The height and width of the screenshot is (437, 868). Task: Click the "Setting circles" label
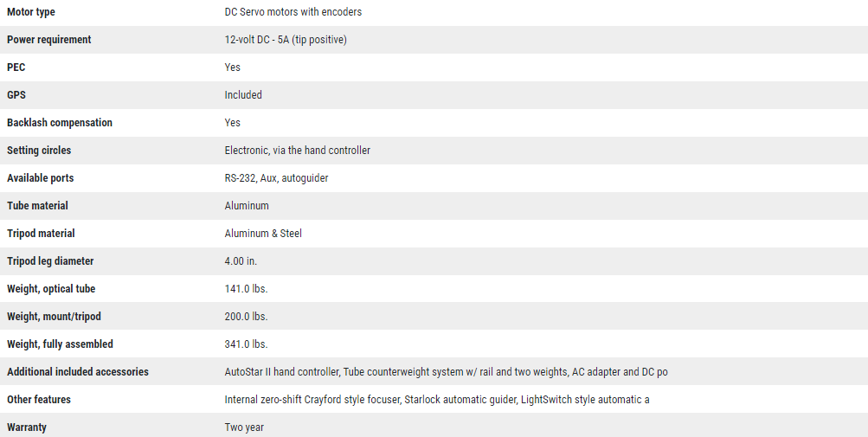coord(39,151)
